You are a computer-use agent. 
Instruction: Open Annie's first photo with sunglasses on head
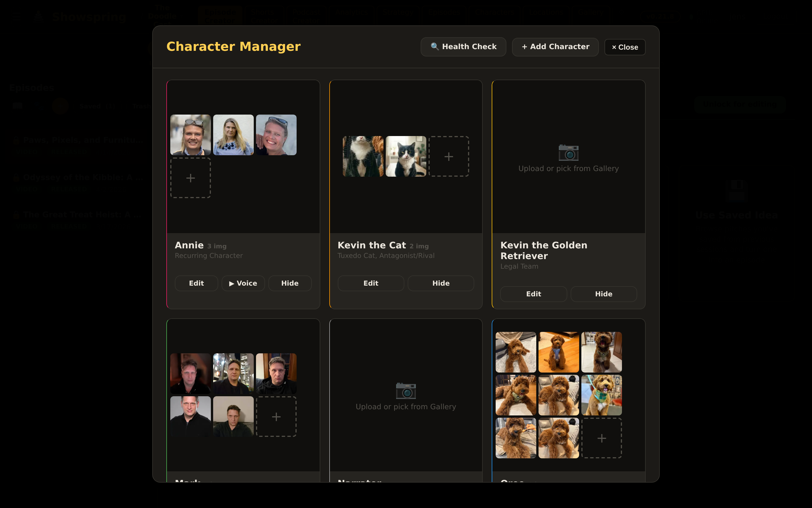[x=191, y=135]
